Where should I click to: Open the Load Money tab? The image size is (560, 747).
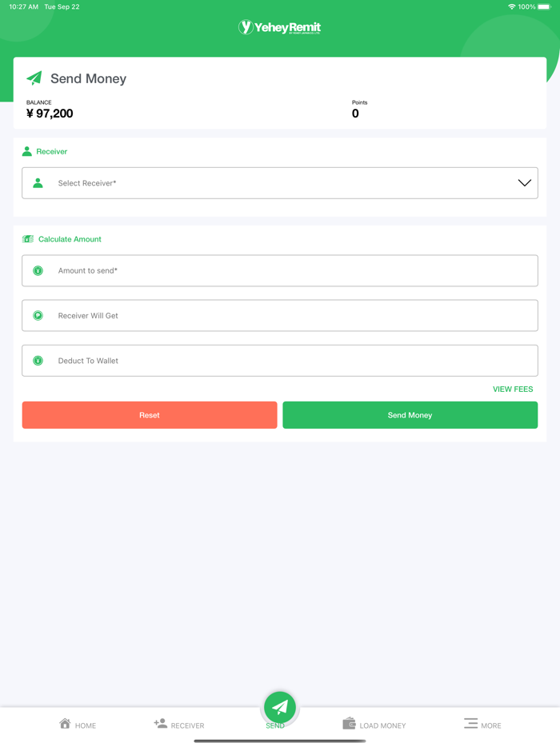point(374,724)
